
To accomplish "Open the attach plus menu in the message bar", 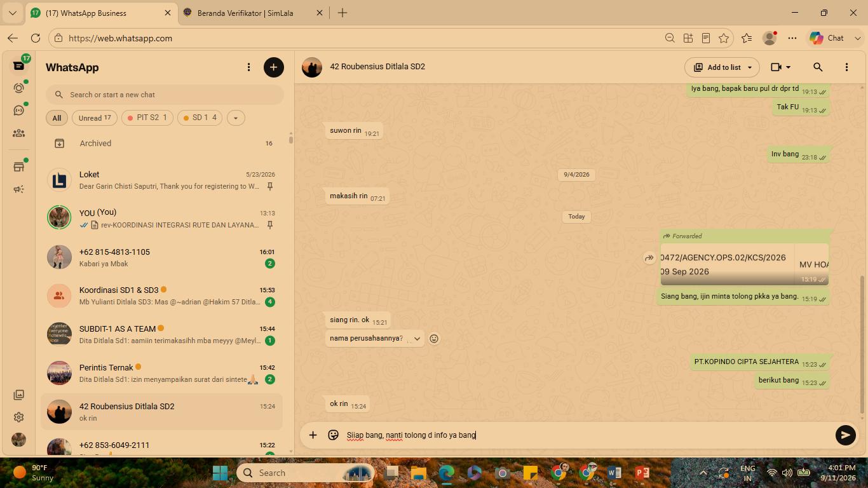I will (x=313, y=435).
